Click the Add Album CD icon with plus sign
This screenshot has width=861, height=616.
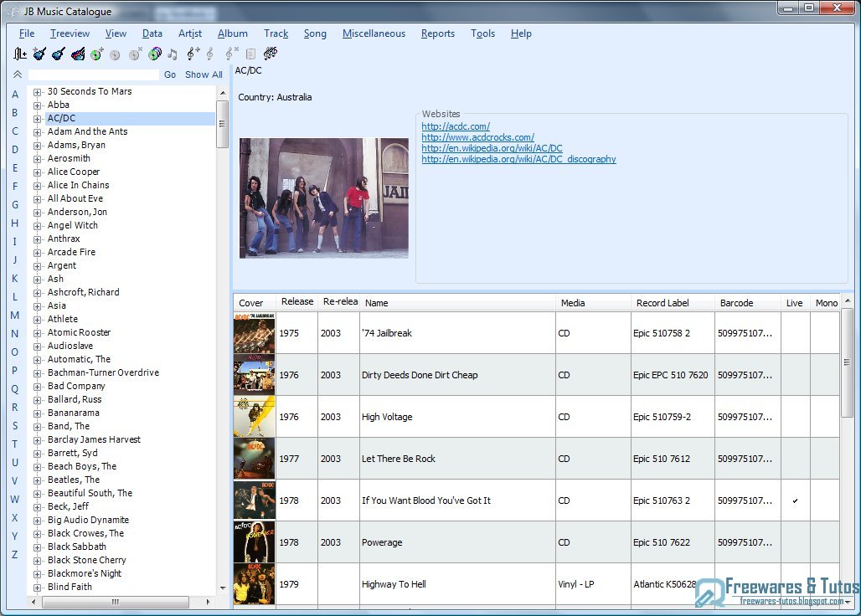pyautogui.click(x=95, y=53)
